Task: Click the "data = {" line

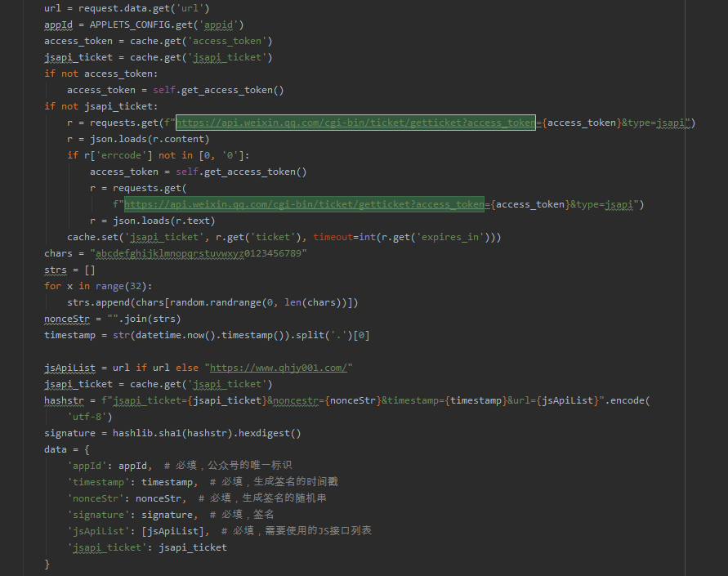Action: tap(67, 449)
